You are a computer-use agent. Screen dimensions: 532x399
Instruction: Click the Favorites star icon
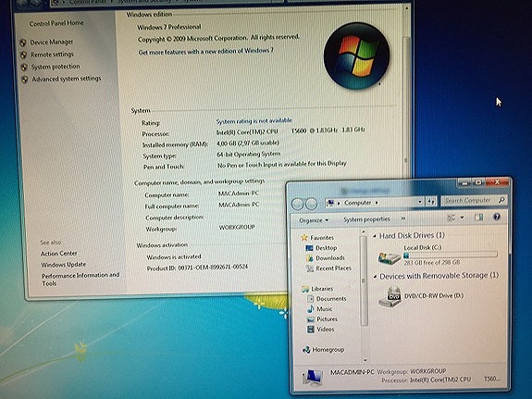coord(304,238)
